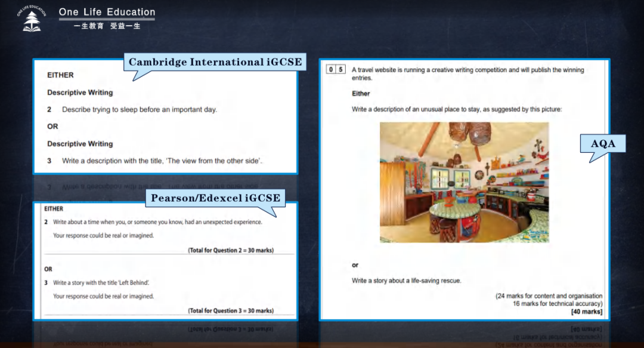Click 'A travel website is running a creative writing competition'
The image size is (644, 348).
pyautogui.click(x=468, y=73)
